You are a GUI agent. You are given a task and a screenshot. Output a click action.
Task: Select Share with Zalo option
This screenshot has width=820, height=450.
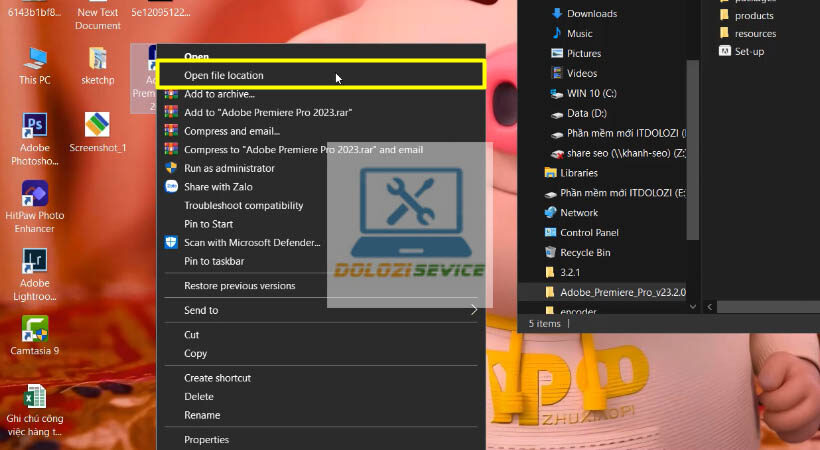coord(222,187)
